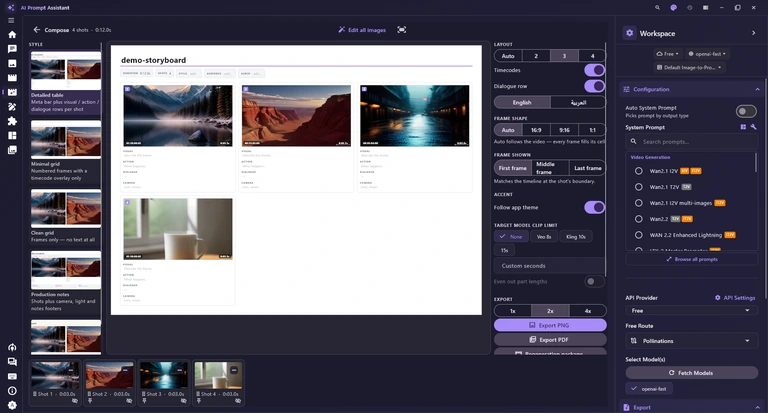Viewport: 768px width, 413px height.
Task: Open the puzzle piece plugins icon
Action: pos(12,121)
